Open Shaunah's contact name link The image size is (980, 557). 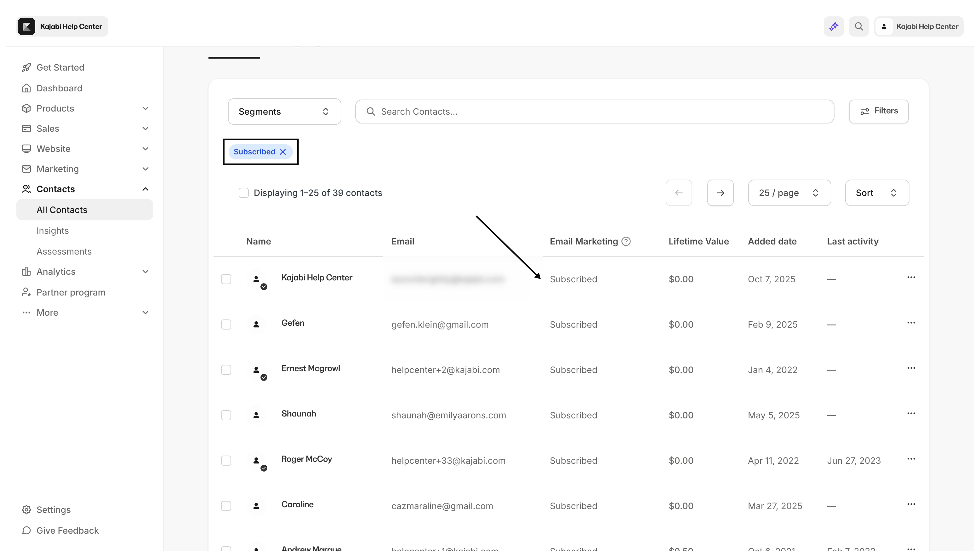(x=299, y=414)
